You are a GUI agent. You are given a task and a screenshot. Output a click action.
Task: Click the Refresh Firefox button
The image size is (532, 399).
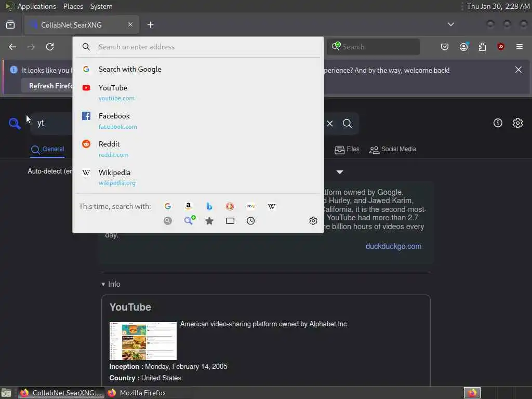click(x=47, y=86)
